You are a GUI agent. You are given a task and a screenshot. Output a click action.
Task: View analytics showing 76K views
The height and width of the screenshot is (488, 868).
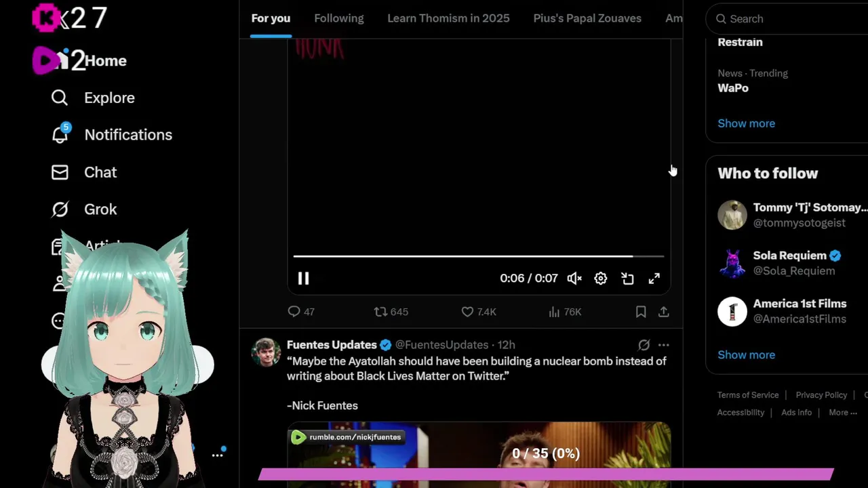click(x=565, y=312)
